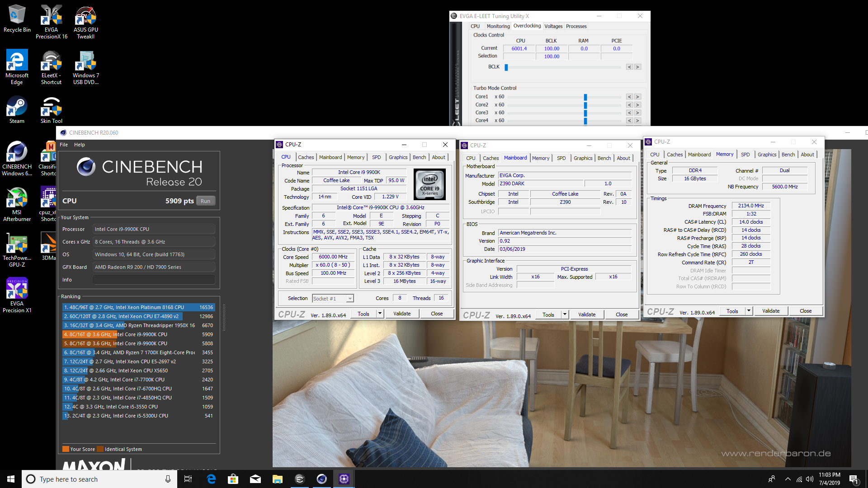Click the taskbar clock and date
This screenshot has width=868, height=488.
click(830, 479)
